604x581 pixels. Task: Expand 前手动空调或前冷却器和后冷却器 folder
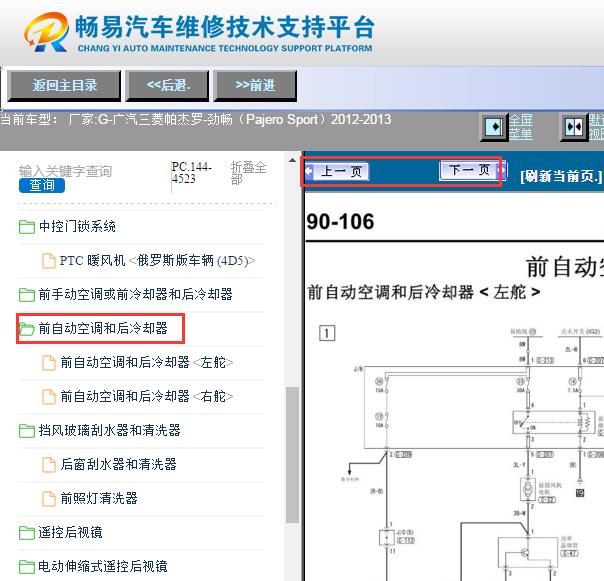point(136,294)
